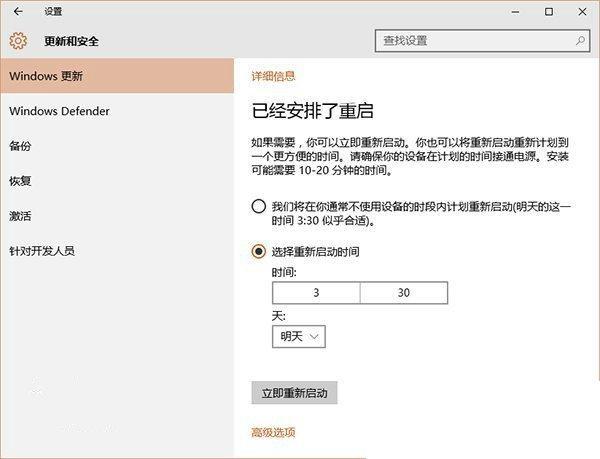
Task: Minimize the settings window
Action: (515, 12)
